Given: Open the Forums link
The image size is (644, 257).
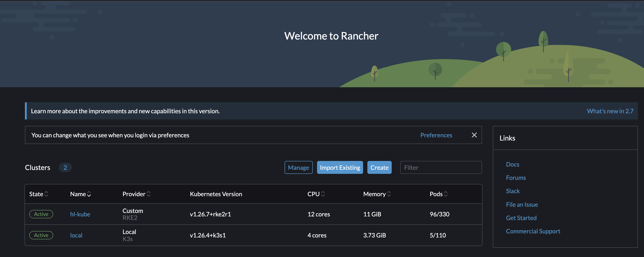Looking at the screenshot, I should click(516, 177).
